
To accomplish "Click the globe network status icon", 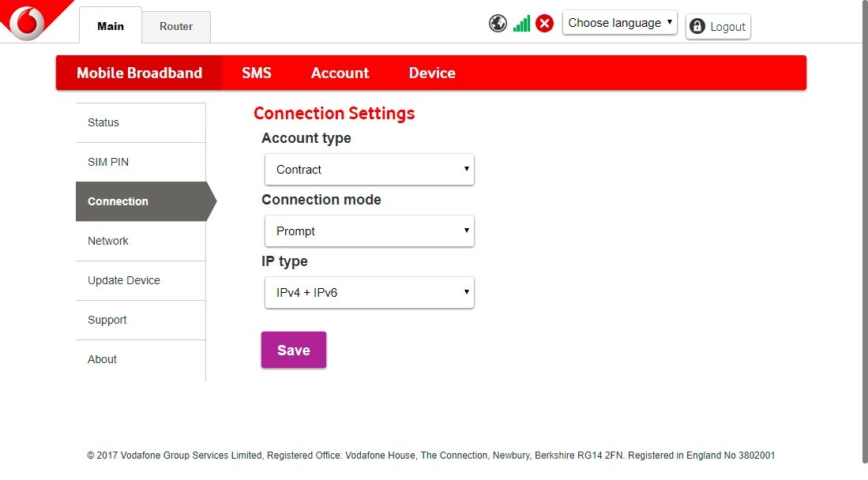I will (x=498, y=24).
